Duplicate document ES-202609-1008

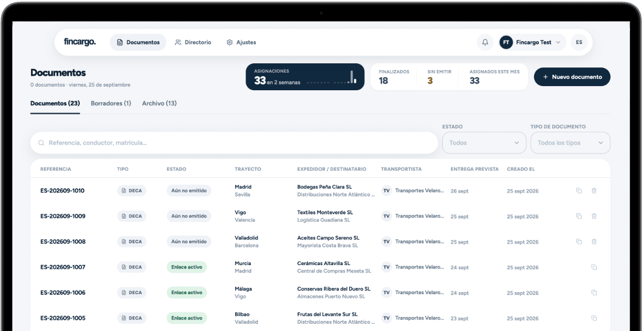[x=579, y=242]
